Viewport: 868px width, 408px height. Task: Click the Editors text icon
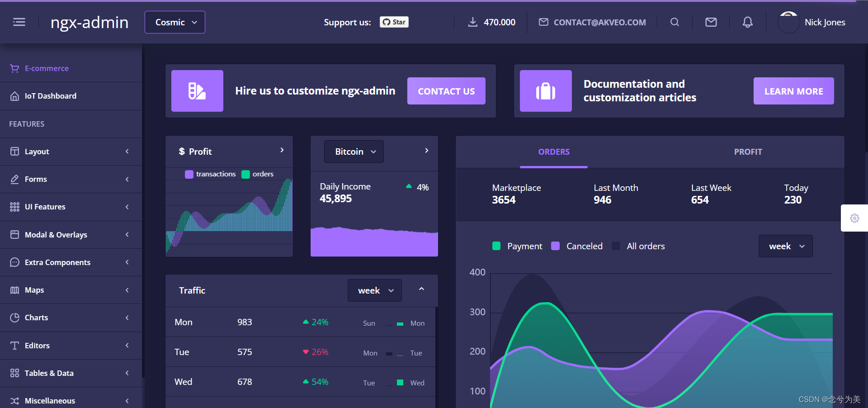coord(14,346)
